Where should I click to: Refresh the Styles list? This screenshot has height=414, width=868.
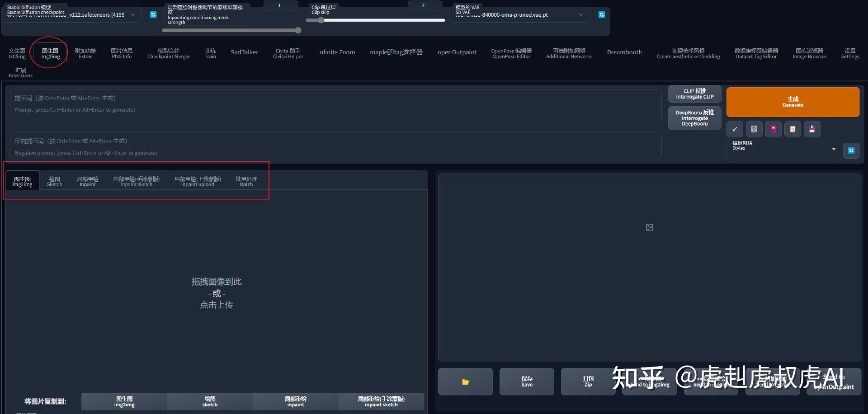(851, 151)
